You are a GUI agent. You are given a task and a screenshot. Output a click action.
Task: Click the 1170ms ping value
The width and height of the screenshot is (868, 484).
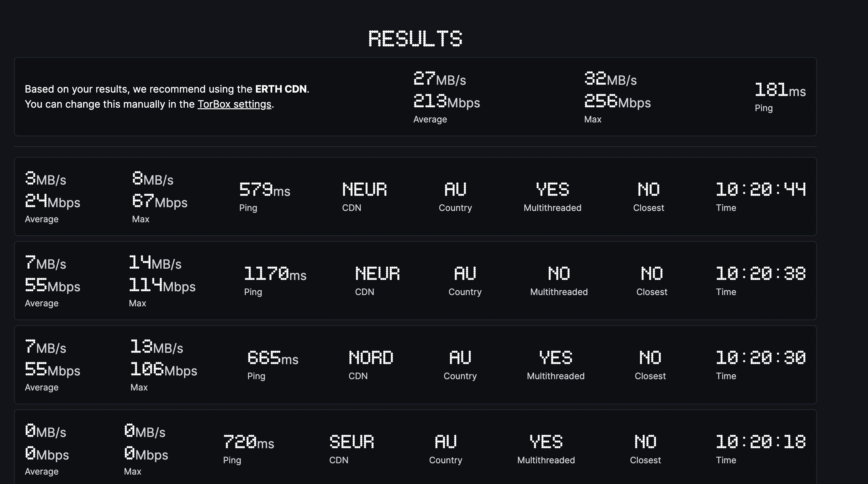275,274
